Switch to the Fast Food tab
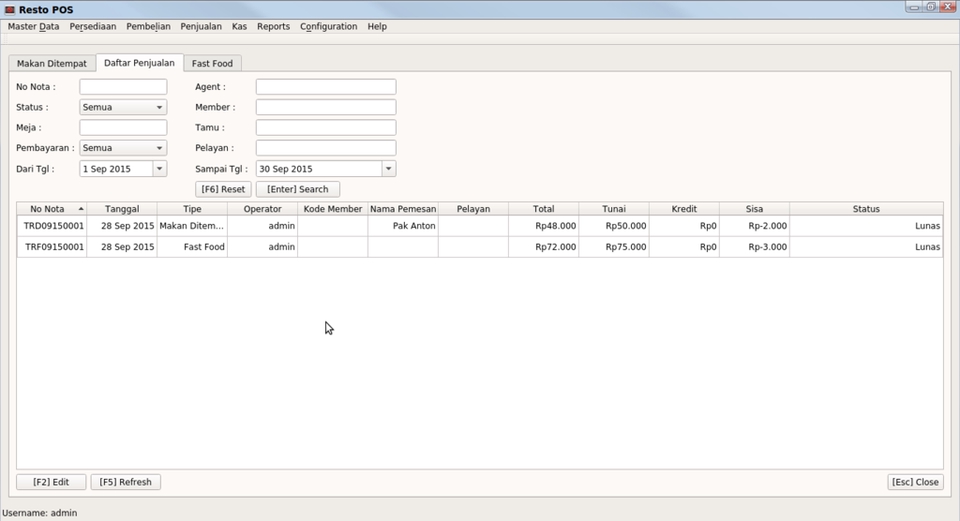 (212, 63)
